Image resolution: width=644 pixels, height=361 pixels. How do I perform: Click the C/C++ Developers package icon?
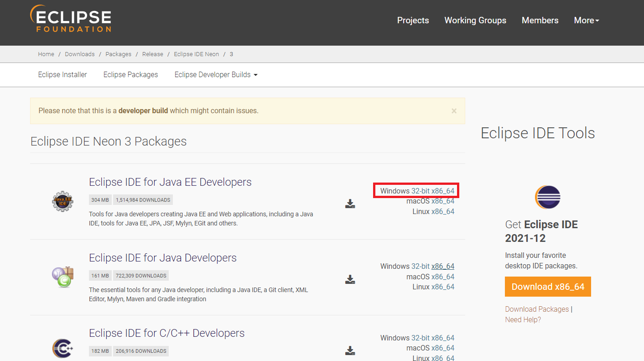[x=62, y=349]
